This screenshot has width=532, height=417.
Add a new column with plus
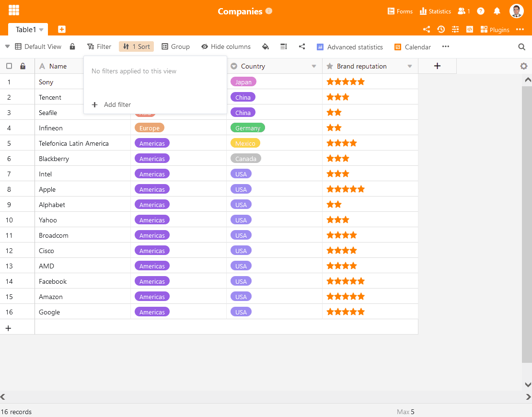[437, 66]
